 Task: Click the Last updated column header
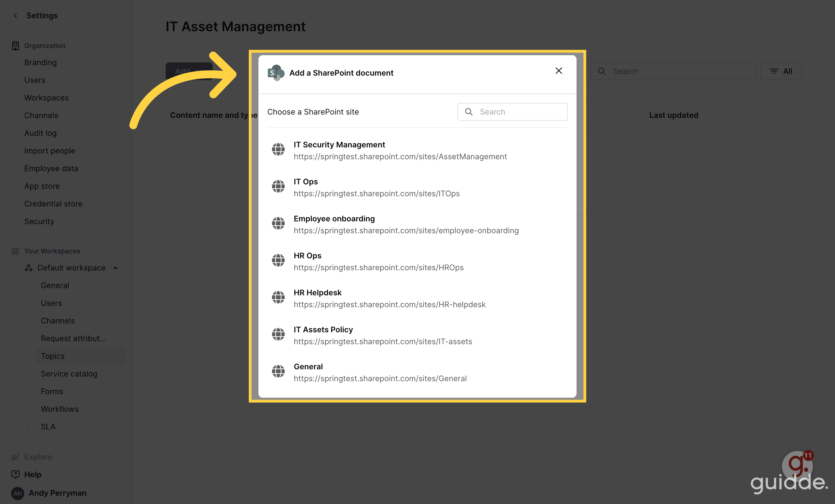click(x=674, y=115)
